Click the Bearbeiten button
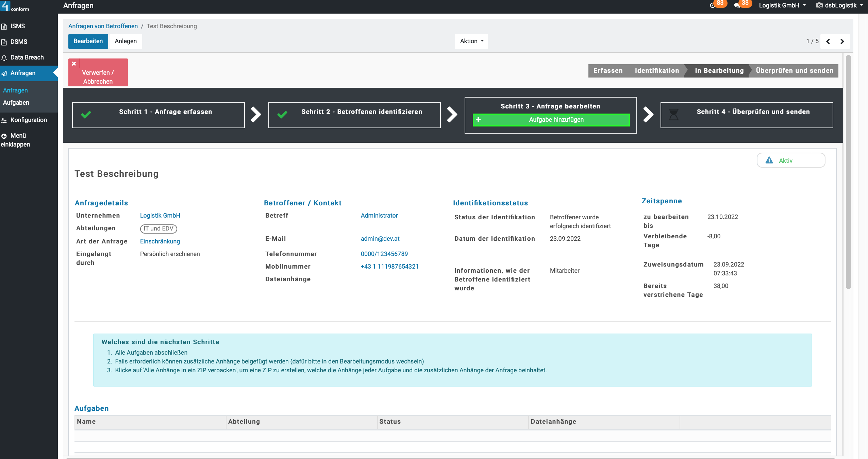868x459 pixels. tap(88, 41)
